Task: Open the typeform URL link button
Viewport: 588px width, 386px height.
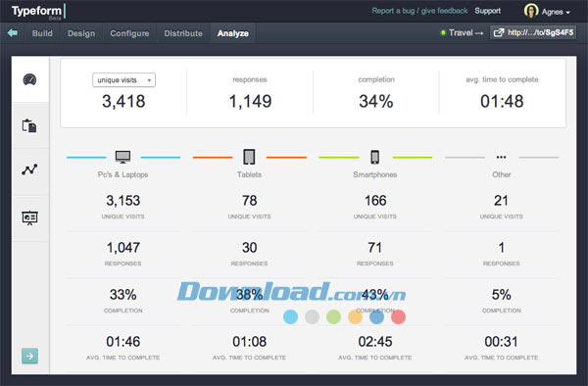Action: click(533, 32)
